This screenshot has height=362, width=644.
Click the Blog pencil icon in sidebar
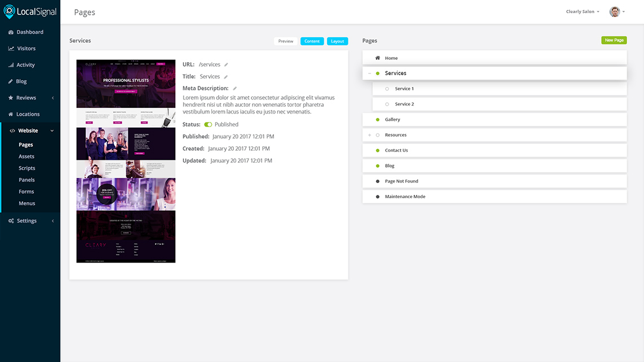11,81
